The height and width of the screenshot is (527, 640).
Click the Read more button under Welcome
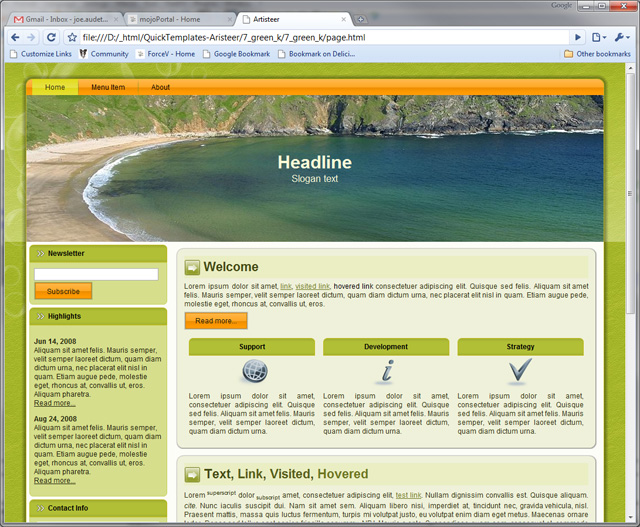point(215,321)
